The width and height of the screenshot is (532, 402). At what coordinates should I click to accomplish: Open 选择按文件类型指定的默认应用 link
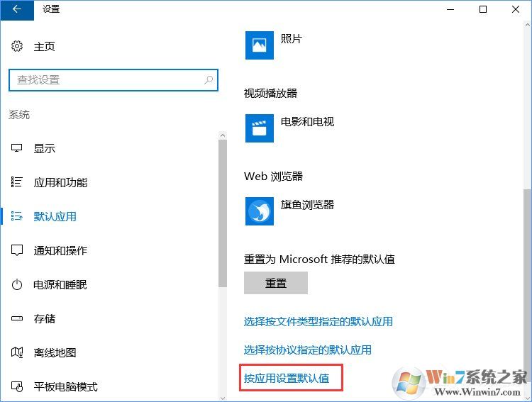[318, 322]
